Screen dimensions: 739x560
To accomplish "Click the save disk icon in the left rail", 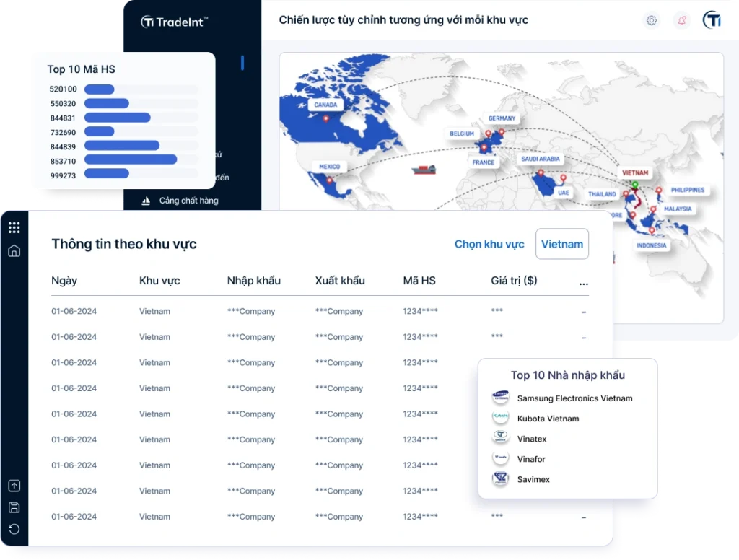I will (x=14, y=507).
